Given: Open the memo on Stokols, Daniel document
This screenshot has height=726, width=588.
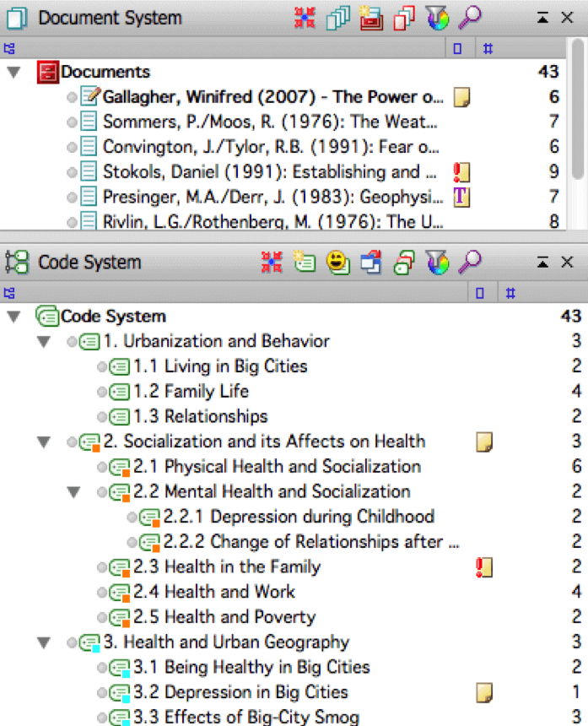Looking at the screenshot, I should click(461, 173).
